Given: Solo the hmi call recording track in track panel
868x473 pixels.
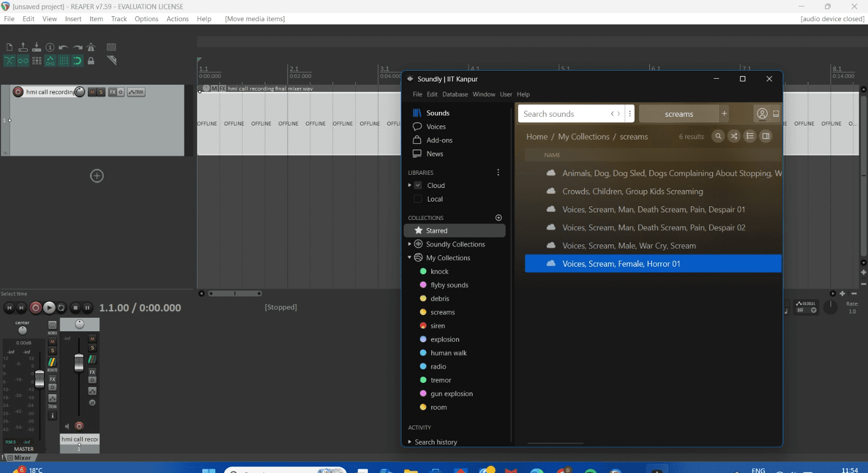Looking at the screenshot, I should pos(101,92).
